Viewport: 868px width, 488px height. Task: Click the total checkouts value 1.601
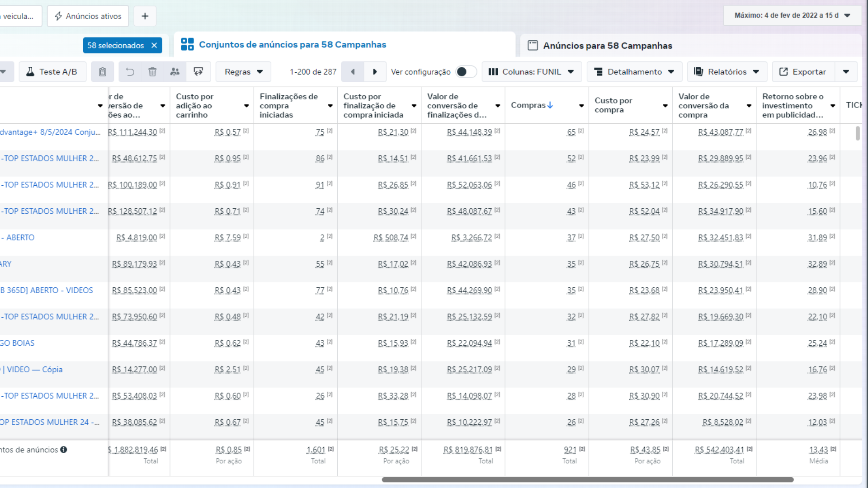click(x=316, y=450)
